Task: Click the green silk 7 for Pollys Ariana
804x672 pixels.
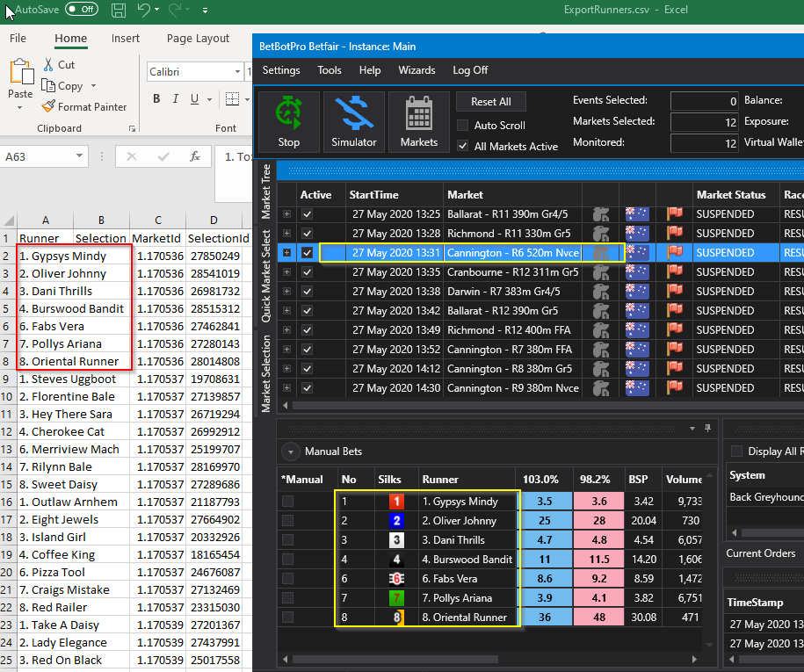Action: (x=396, y=597)
